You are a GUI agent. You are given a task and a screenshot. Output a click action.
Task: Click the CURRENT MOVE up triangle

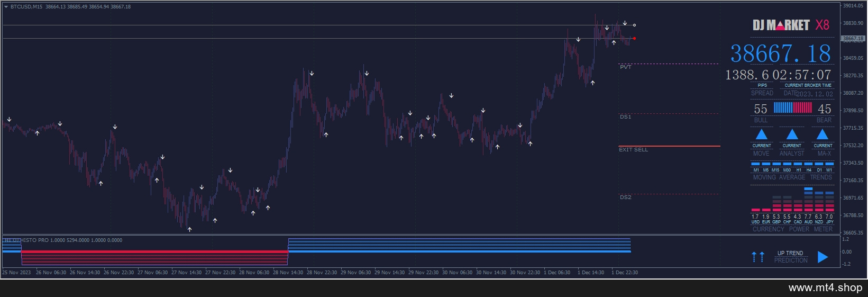[x=761, y=134]
